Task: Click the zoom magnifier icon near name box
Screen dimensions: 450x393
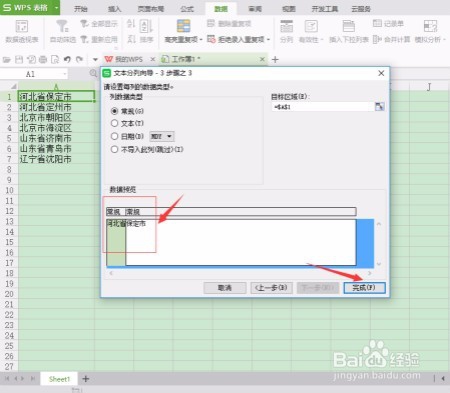Action: coord(93,73)
